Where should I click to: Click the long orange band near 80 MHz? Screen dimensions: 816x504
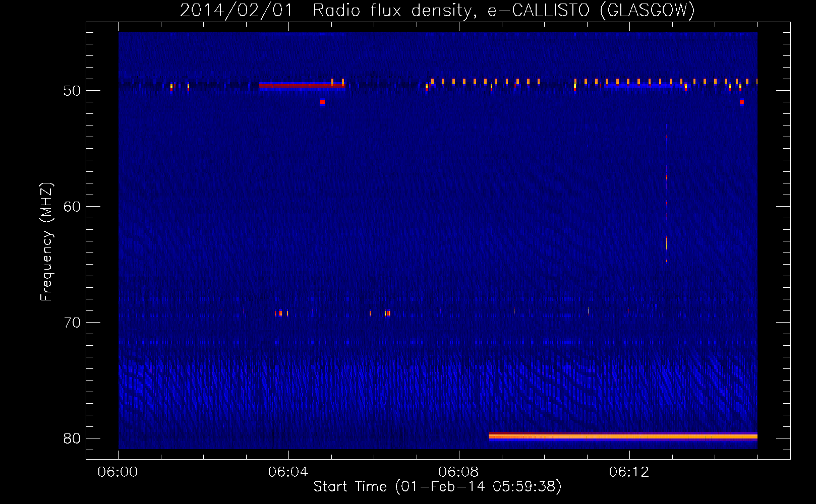pyautogui.click(x=623, y=436)
